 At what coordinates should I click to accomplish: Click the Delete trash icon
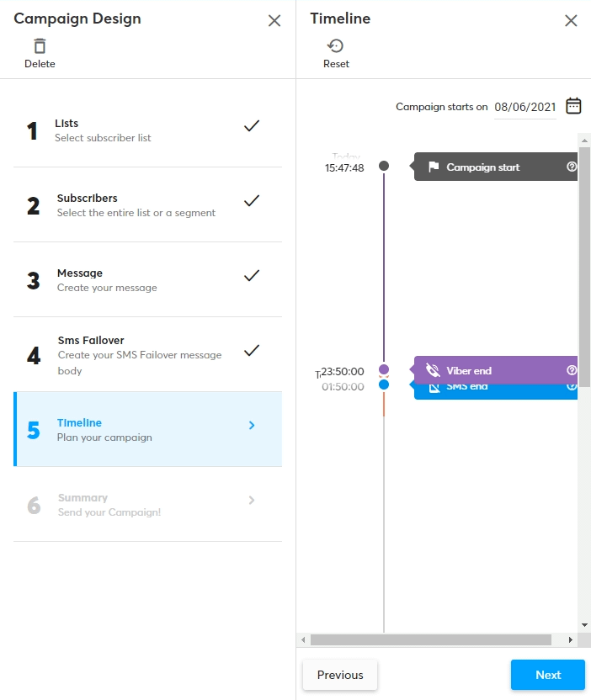(40, 46)
